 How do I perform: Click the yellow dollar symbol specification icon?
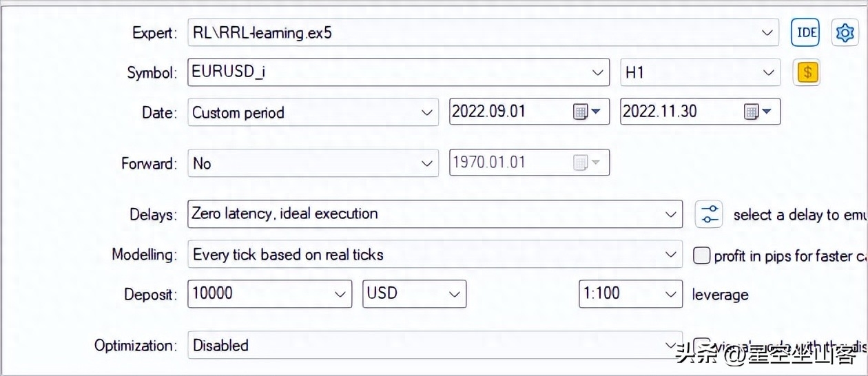pos(807,72)
